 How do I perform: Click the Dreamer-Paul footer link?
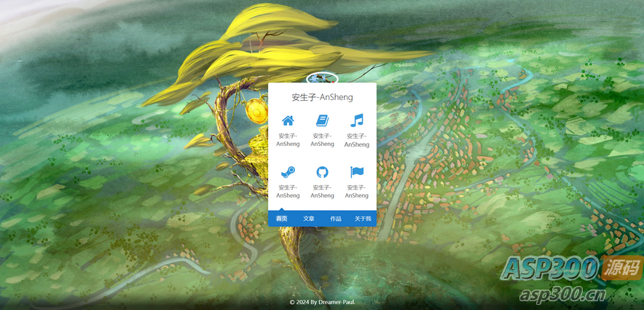(337, 302)
